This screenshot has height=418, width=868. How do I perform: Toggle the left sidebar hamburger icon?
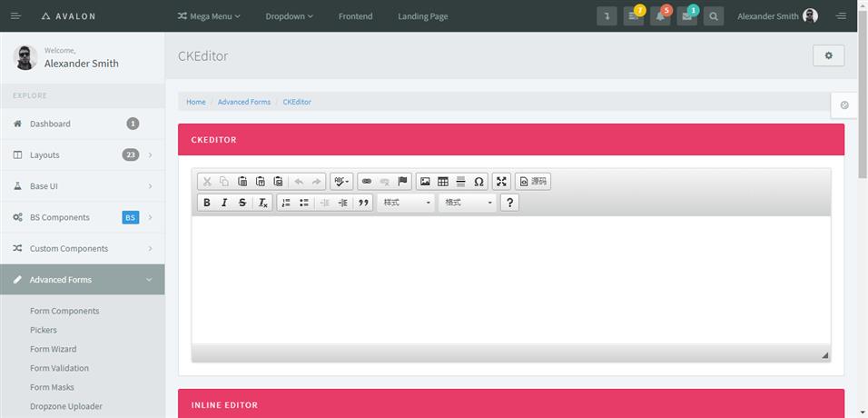click(x=15, y=16)
